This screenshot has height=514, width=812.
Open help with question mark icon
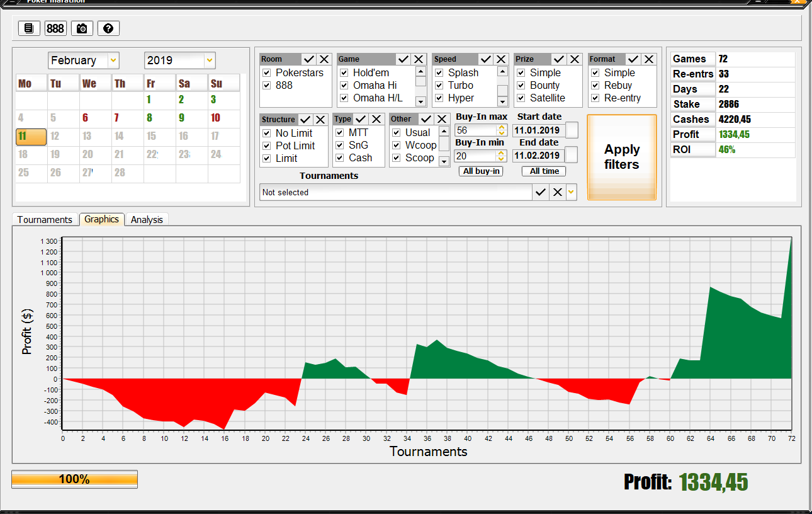[108, 28]
